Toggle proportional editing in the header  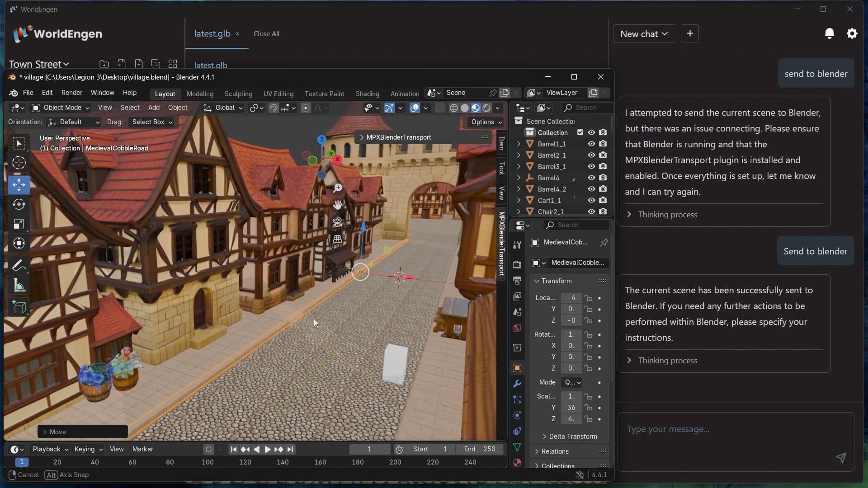(307, 108)
